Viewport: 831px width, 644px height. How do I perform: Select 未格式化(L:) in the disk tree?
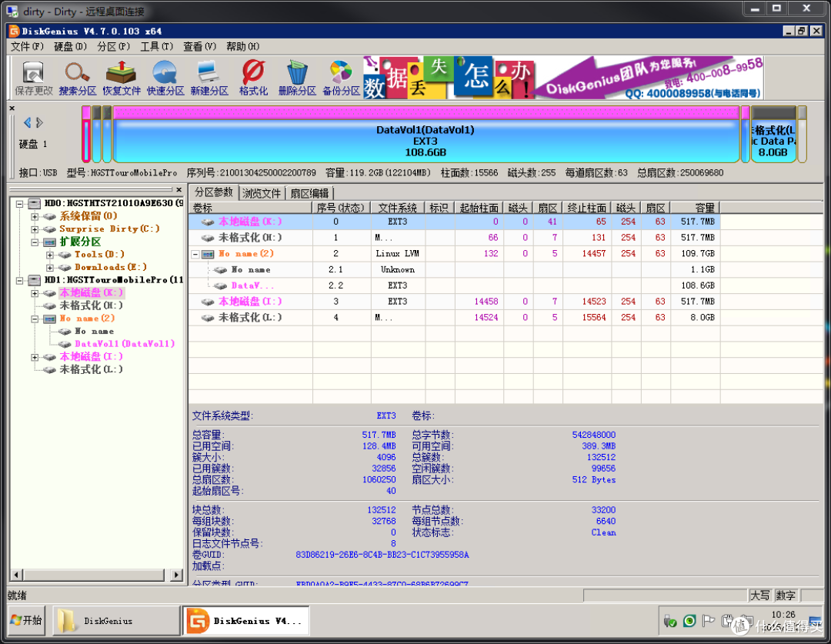91,369
